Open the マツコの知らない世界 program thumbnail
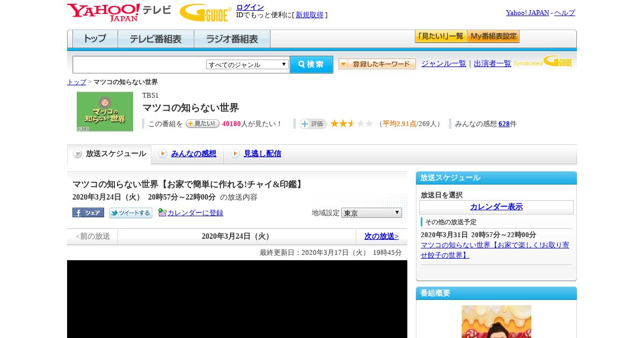The height and width of the screenshot is (338, 644). pyautogui.click(x=105, y=112)
